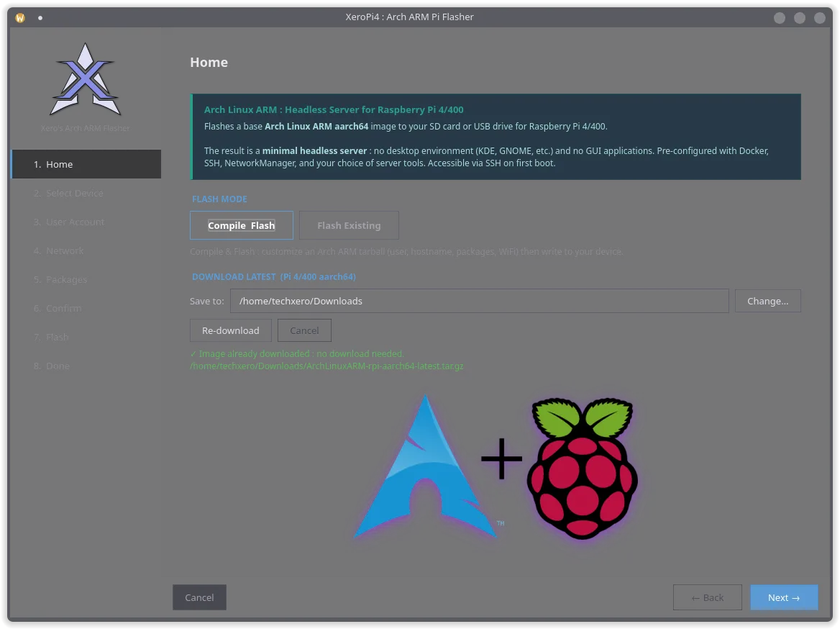The image size is (840, 629).
Task: Go to User Account step
Action: tap(86, 222)
